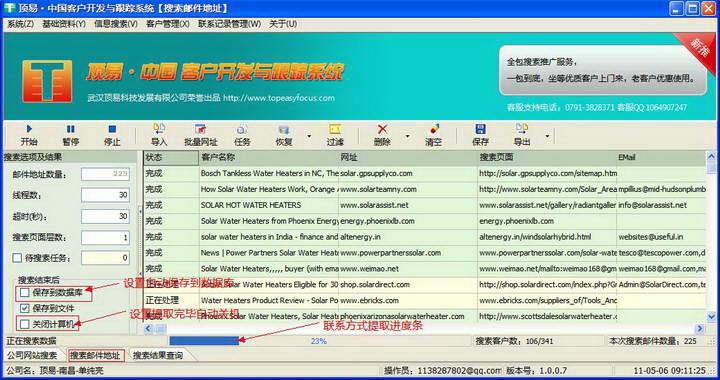Screen dimensions: 720x380
Task: Click the 正在处理 status cell
Action: tap(171, 301)
